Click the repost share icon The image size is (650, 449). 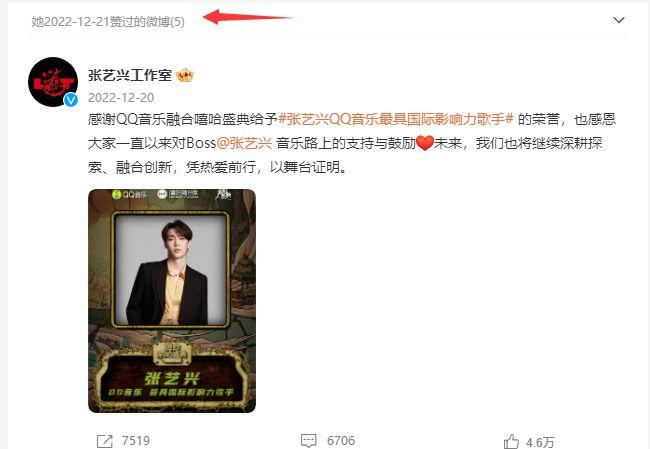(104, 441)
